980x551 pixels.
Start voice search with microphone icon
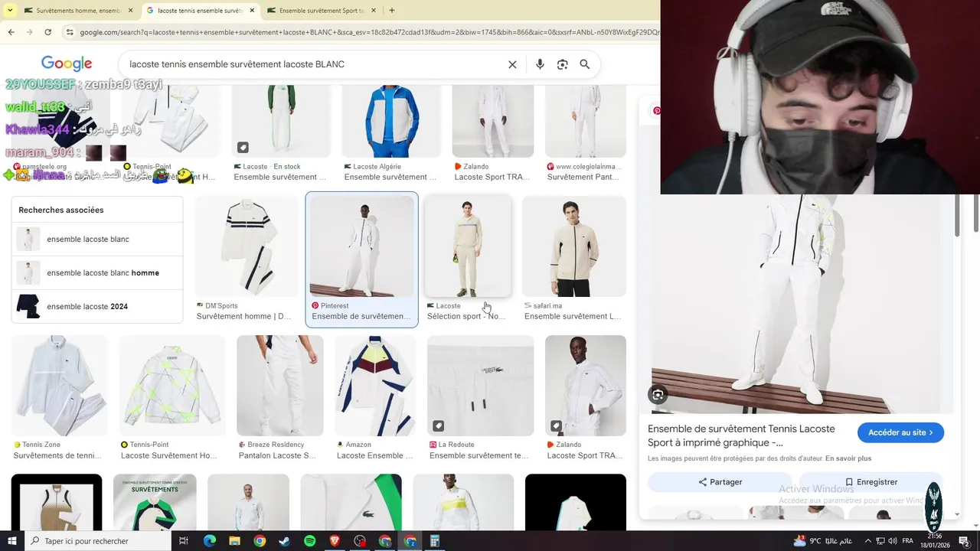pos(540,64)
